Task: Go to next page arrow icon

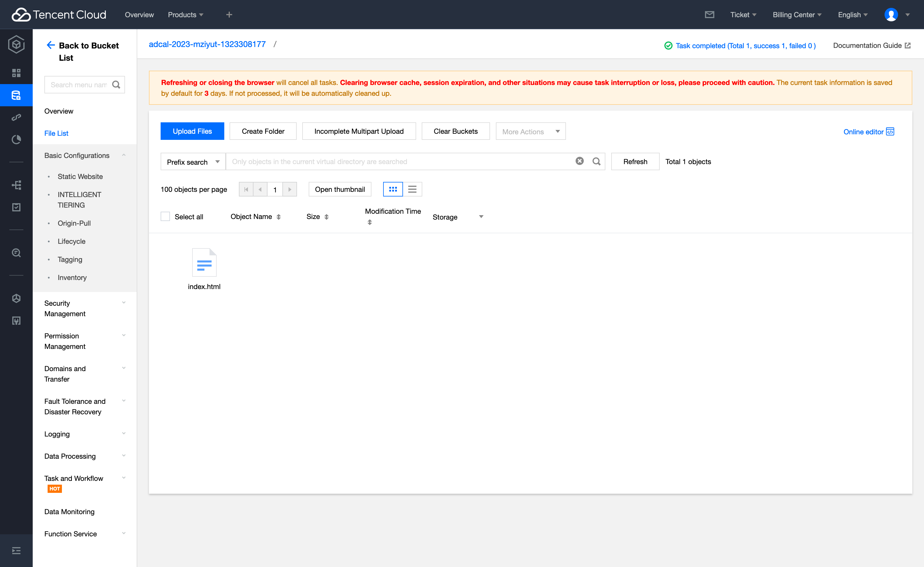Action: pyautogui.click(x=289, y=189)
